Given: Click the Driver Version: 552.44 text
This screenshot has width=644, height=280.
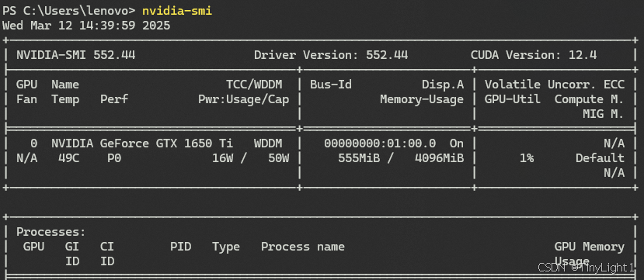Looking at the screenshot, I should tap(331, 55).
